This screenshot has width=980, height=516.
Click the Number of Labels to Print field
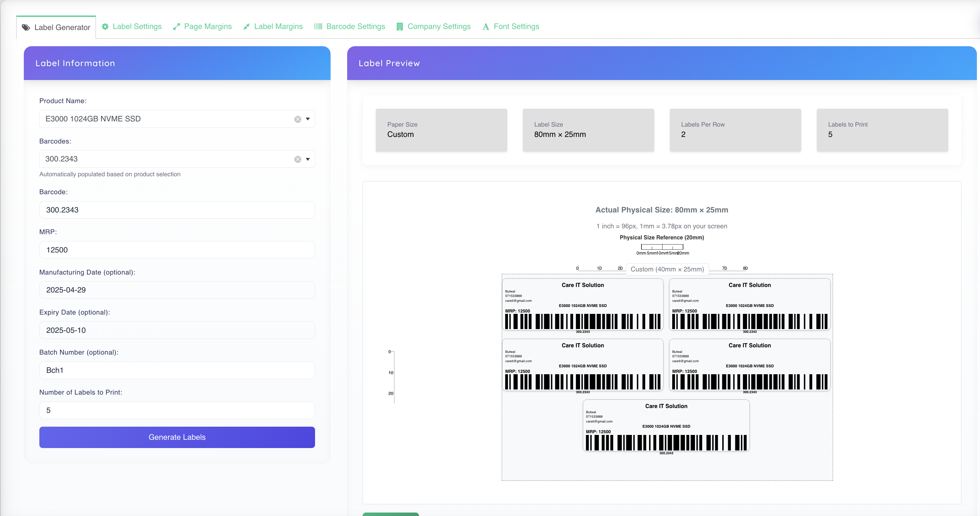click(177, 410)
